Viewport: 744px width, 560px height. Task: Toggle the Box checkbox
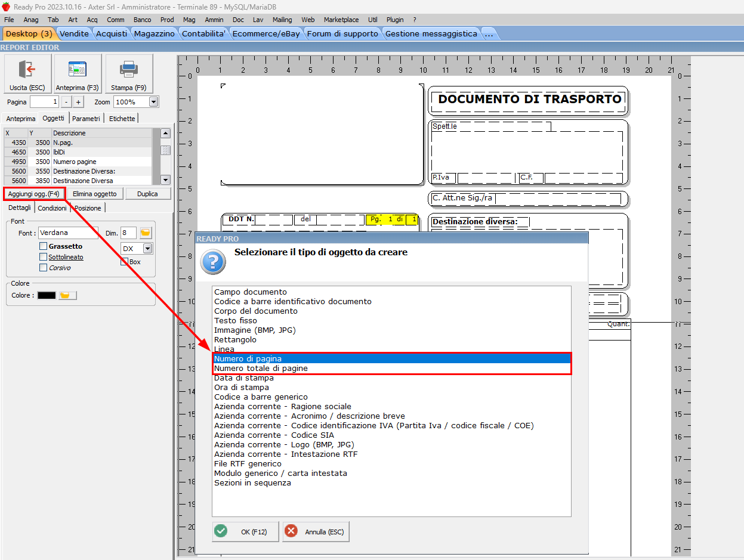[125, 261]
